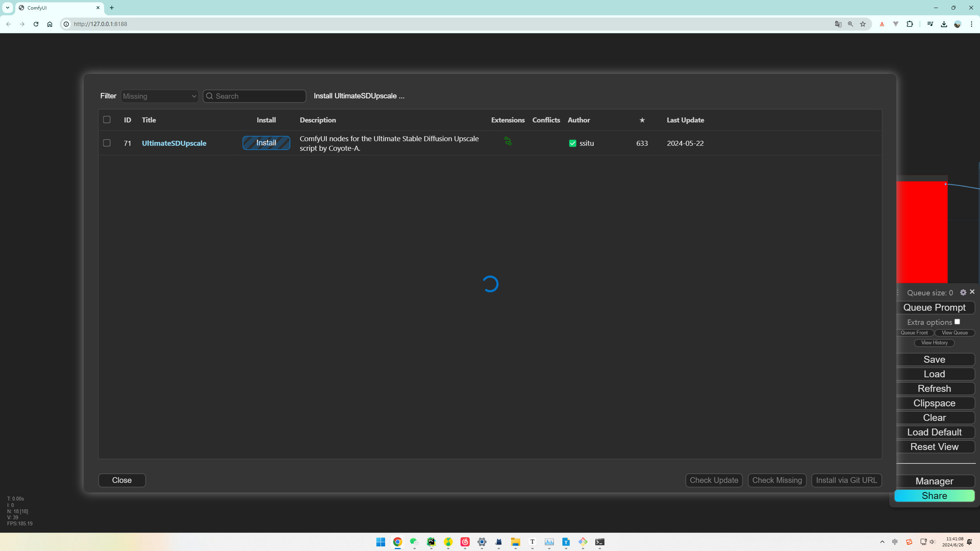Open the Chrome profile avatar
Viewport: 980px width, 551px height.
958,24
